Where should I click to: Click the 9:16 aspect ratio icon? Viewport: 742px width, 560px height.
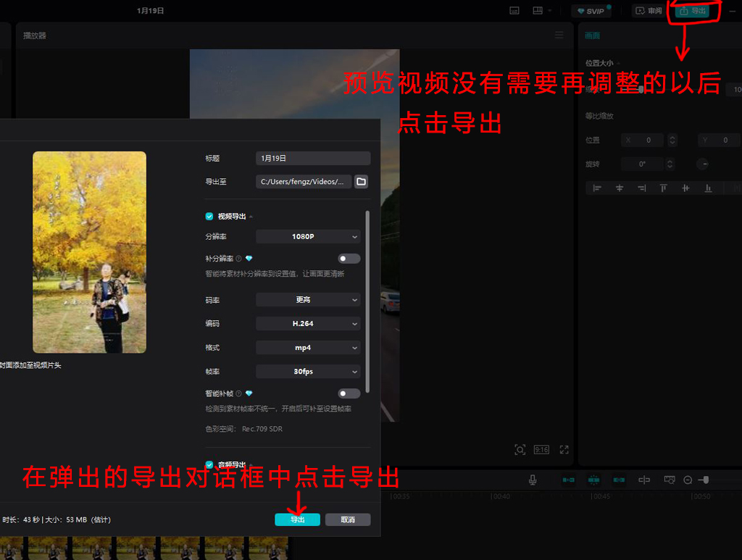pyautogui.click(x=541, y=450)
